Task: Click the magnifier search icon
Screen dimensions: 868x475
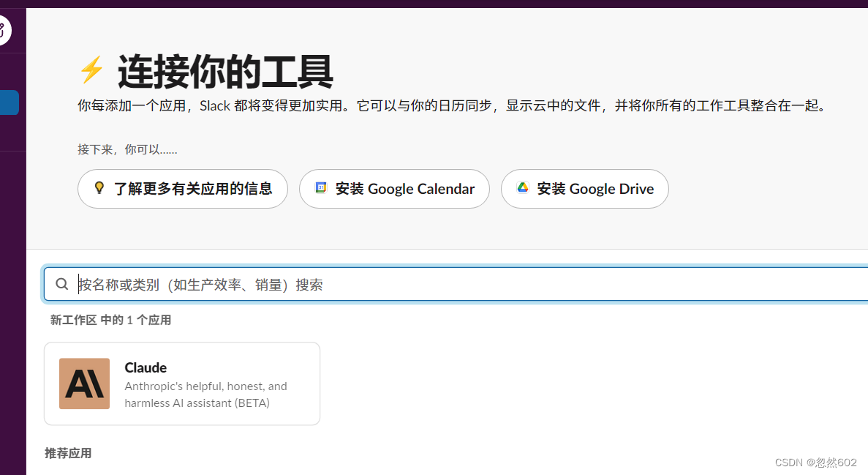Action: click(x=62, y=284)
